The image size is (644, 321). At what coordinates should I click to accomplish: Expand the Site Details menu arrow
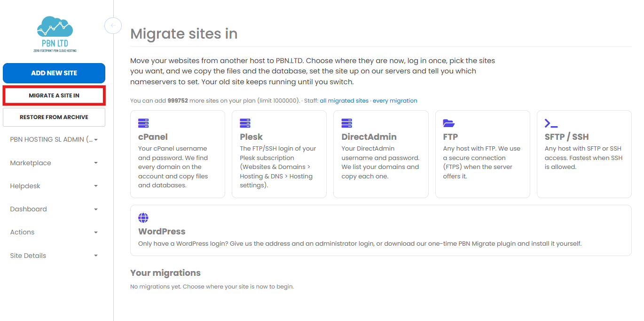click(x=96, y=256)
